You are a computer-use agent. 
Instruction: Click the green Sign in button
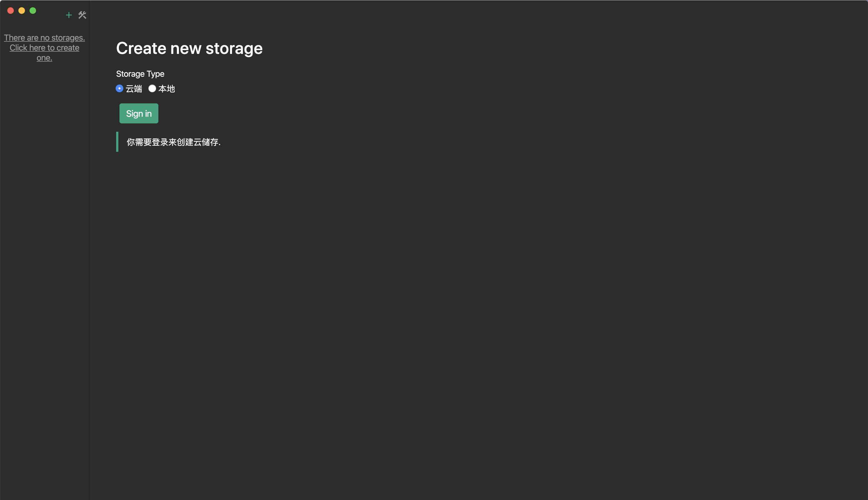(139, 113)
